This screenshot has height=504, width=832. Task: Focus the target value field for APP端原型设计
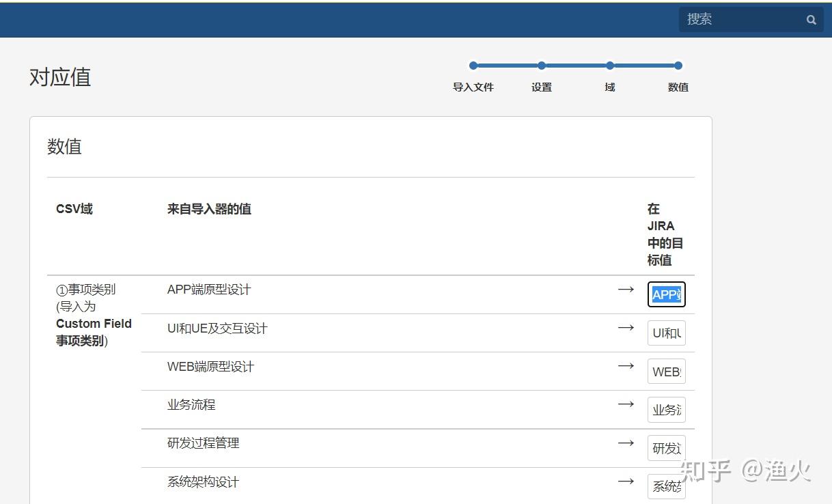666,295
